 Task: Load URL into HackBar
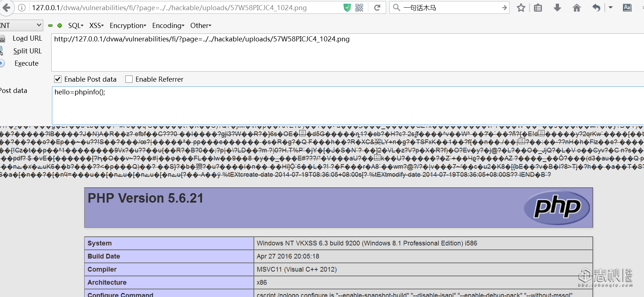27,38
